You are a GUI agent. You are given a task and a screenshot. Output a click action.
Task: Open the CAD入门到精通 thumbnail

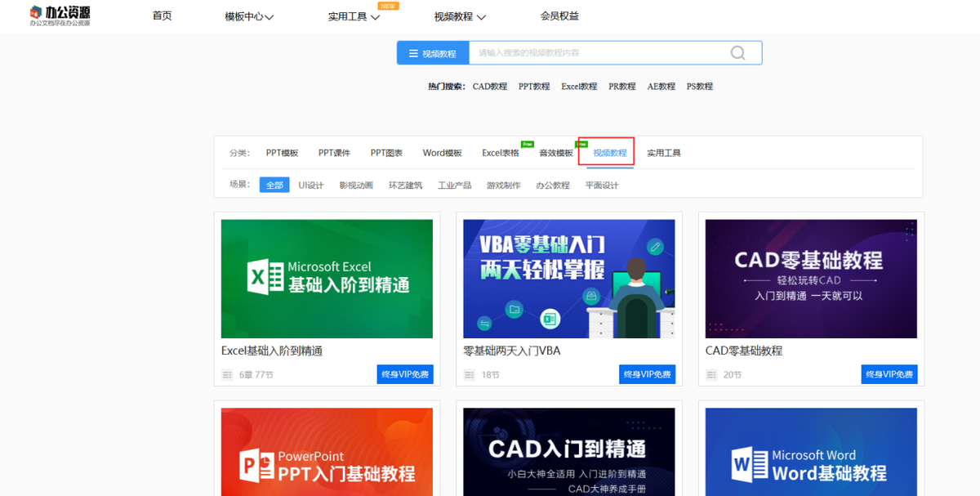click(x=569, y=452)
